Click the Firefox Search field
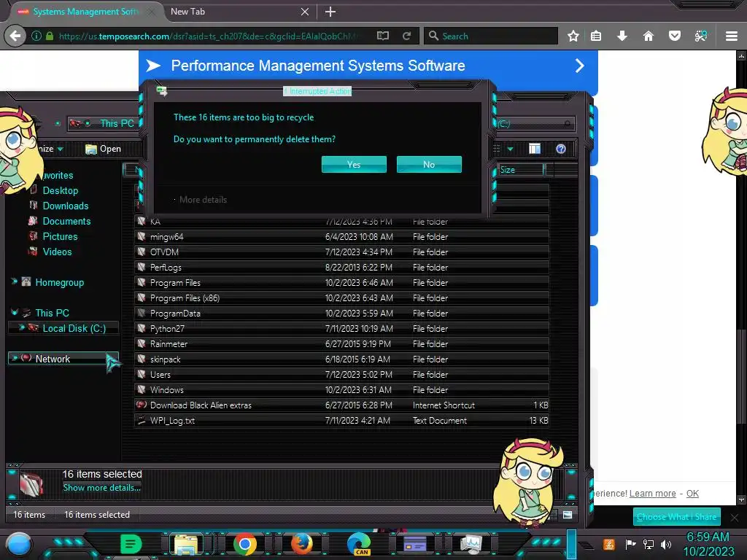This screenshot has width=747, height=560. (x=491, y=36)
